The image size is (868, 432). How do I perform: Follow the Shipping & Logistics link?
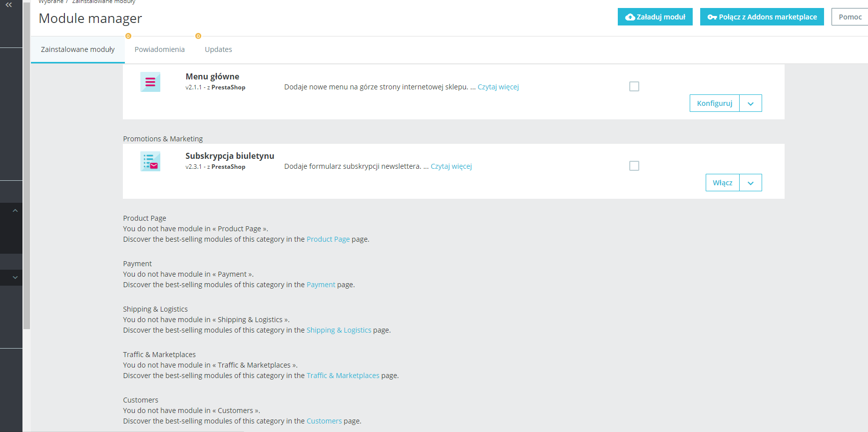339,330
